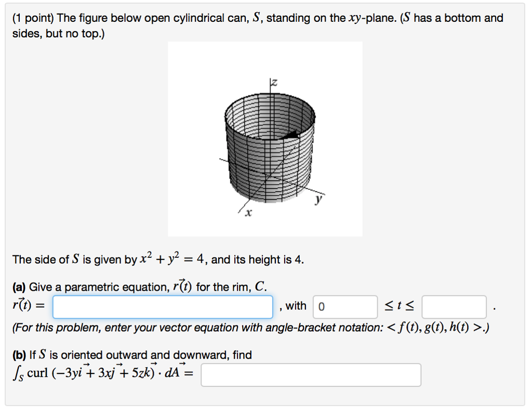The width and height of the screenshot is (532, 417).
Task: Click the equation x² + y² = 4
Action: click(x=170, y=258)
